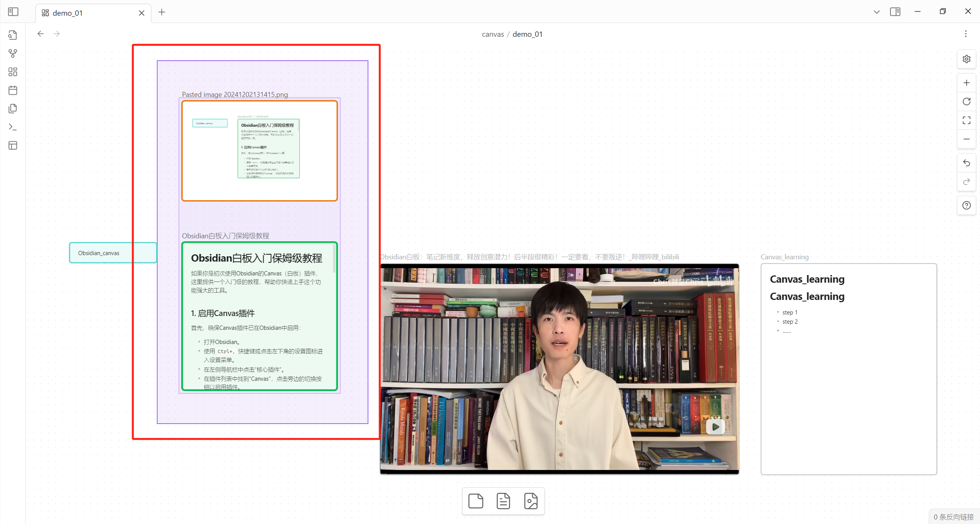Open more options three-dot menu
980x524 pixels.
pos(965,34)
